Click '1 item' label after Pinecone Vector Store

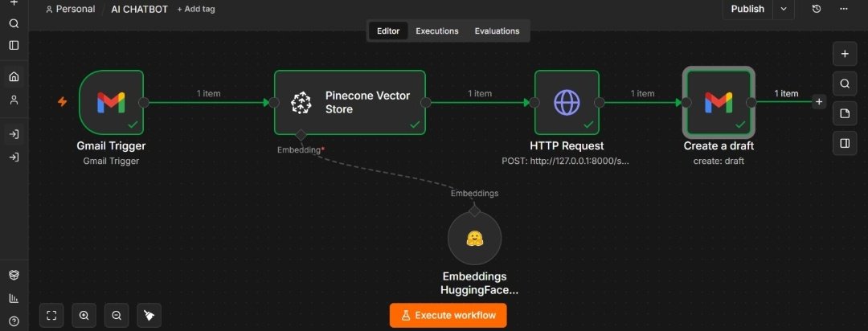(480, 93)
